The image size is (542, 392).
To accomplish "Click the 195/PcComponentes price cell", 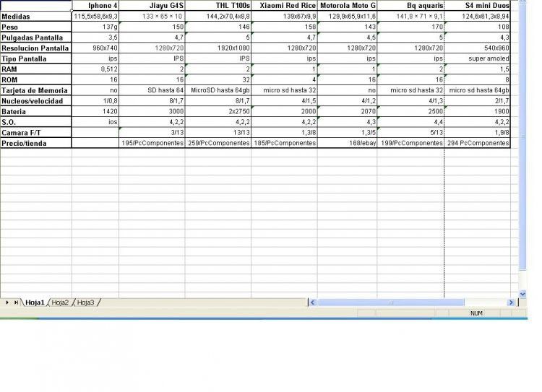I will pos(152,143).
